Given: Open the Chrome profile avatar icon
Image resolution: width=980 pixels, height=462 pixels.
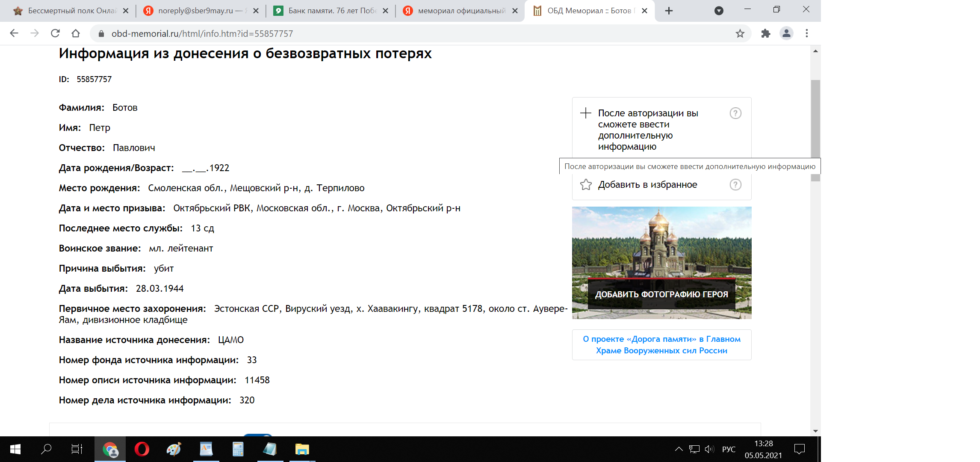Looking at the screenshot, I should coord(786,33).
